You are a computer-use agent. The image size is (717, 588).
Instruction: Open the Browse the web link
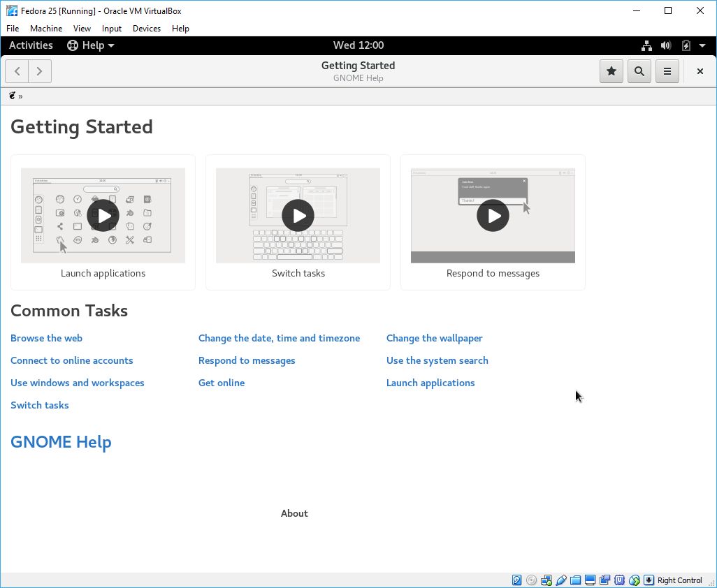[x=46, y=338]
